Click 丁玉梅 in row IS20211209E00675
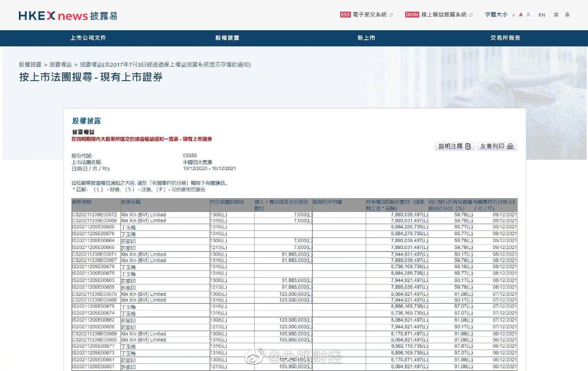Viewport: 588px width, 371px height. tap(128, 274)
